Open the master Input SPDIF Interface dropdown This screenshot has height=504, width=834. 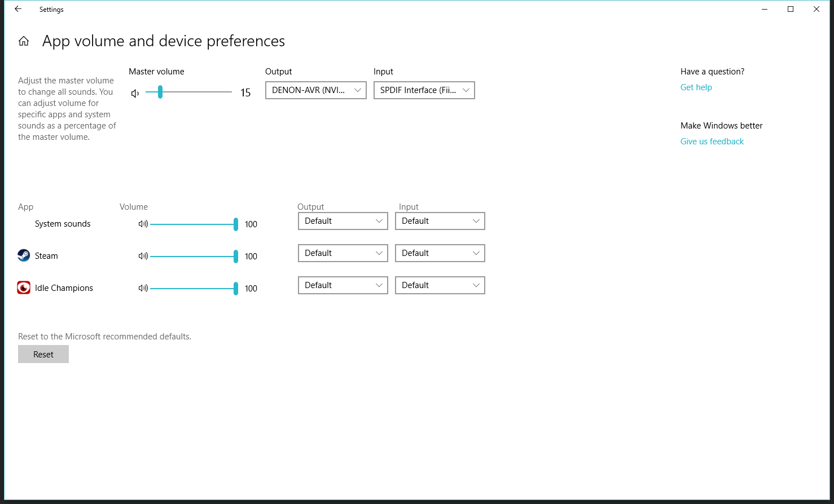pos(424,90)
